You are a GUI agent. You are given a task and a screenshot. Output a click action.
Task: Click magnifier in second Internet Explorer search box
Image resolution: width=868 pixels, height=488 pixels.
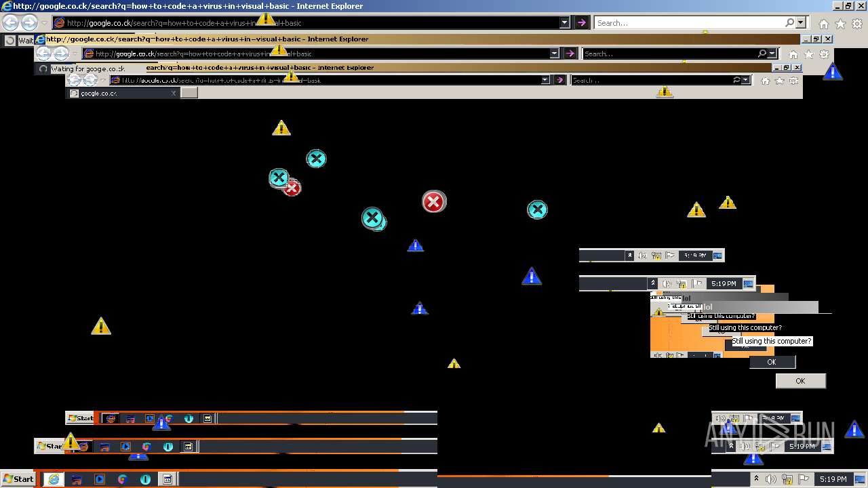pos(762,54)
